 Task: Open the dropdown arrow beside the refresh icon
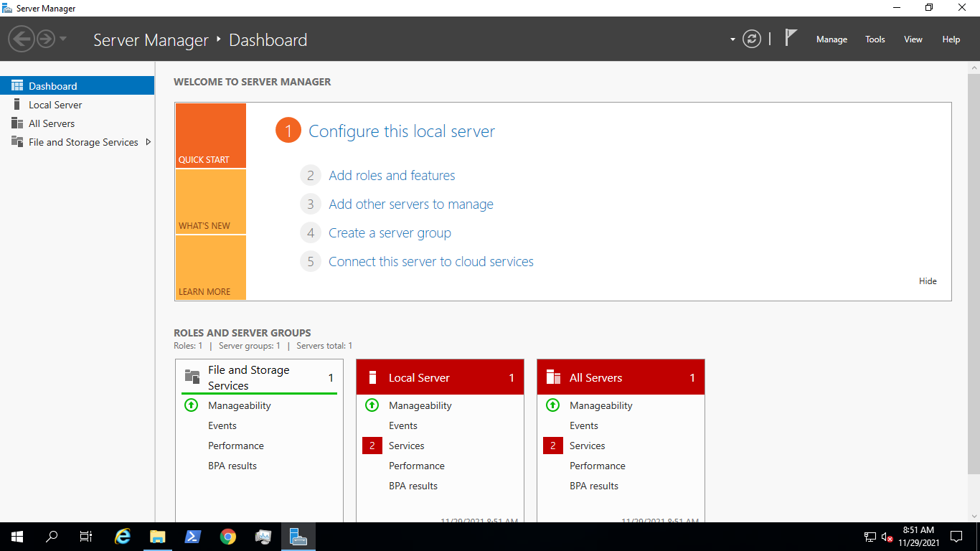coord(732,39)
